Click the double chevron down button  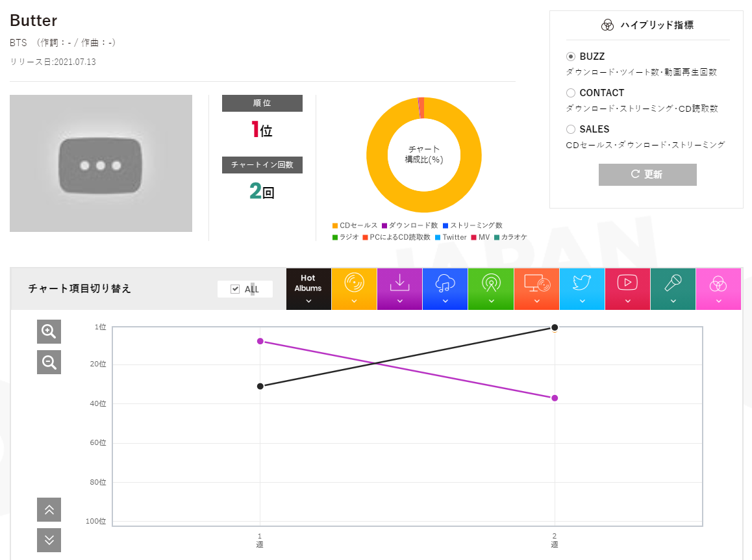49,541
